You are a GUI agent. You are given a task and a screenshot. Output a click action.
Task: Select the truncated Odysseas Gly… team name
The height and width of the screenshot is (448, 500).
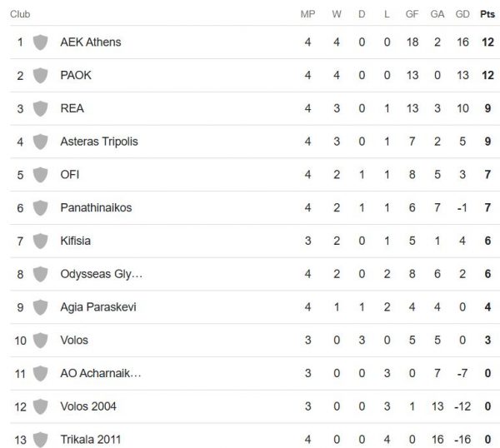coord(102,274)
